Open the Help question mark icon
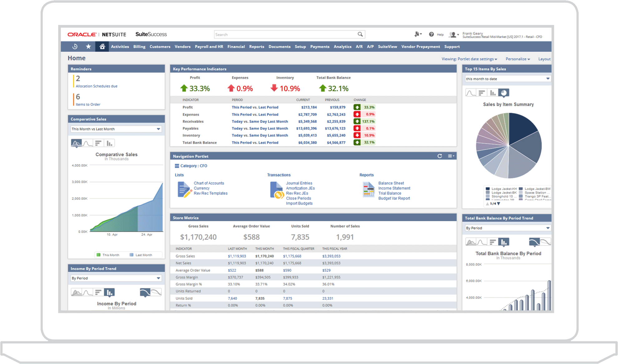The image size is (618, 364). [431, 34]
